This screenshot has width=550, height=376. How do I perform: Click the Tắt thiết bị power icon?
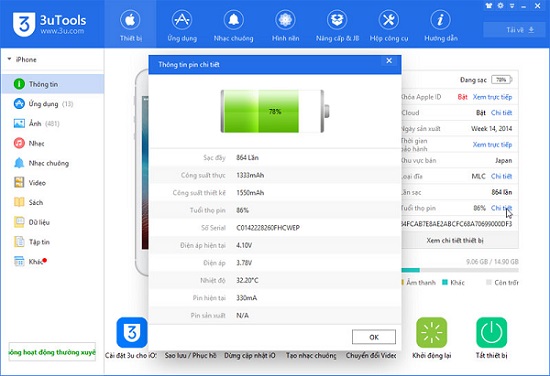point(491,333)
